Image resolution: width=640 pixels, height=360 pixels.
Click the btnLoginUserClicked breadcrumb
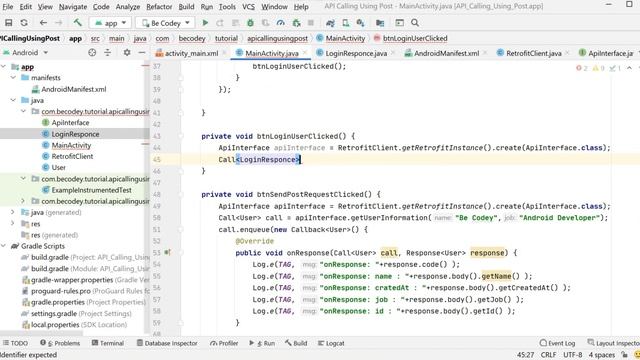(415, 38)
